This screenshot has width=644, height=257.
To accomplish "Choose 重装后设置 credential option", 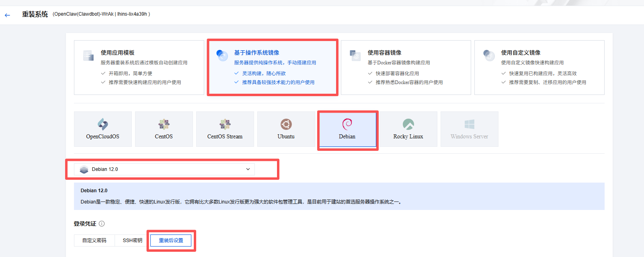I will pos(171,241).
